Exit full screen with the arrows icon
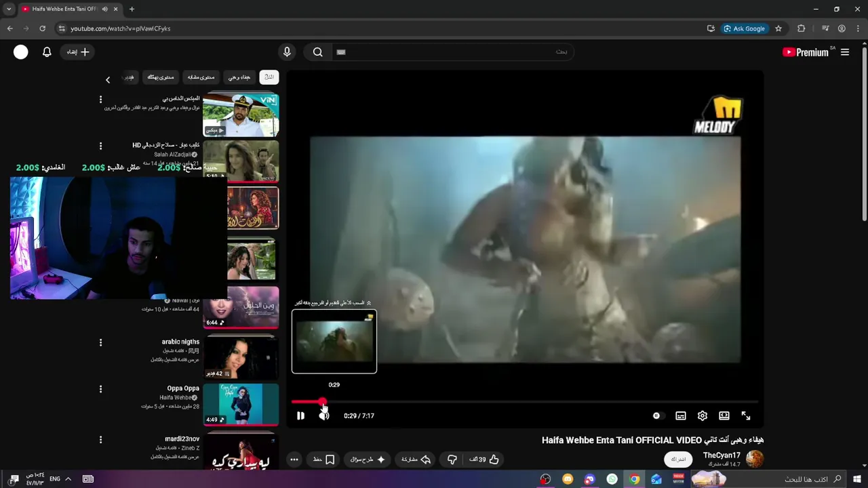Viewport: 868px width, 488px height. click(x=746, y=415)
